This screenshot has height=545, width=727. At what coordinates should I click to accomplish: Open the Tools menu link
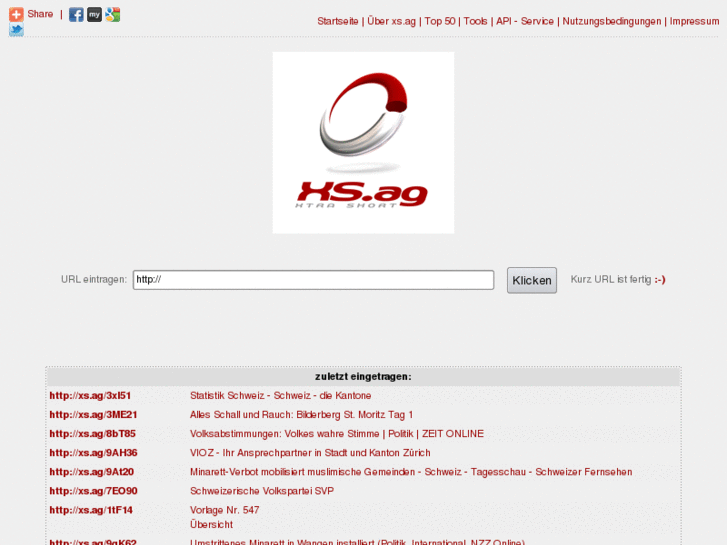[475, 21]
